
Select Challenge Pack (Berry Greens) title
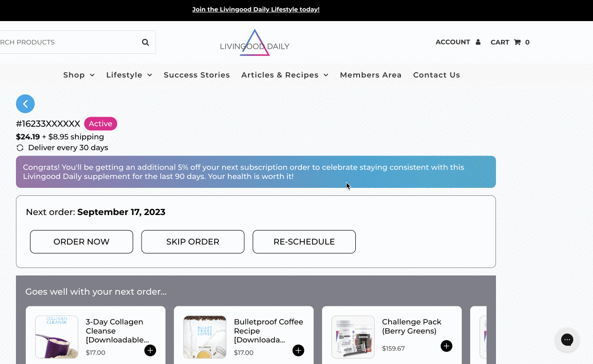(412, 327)
